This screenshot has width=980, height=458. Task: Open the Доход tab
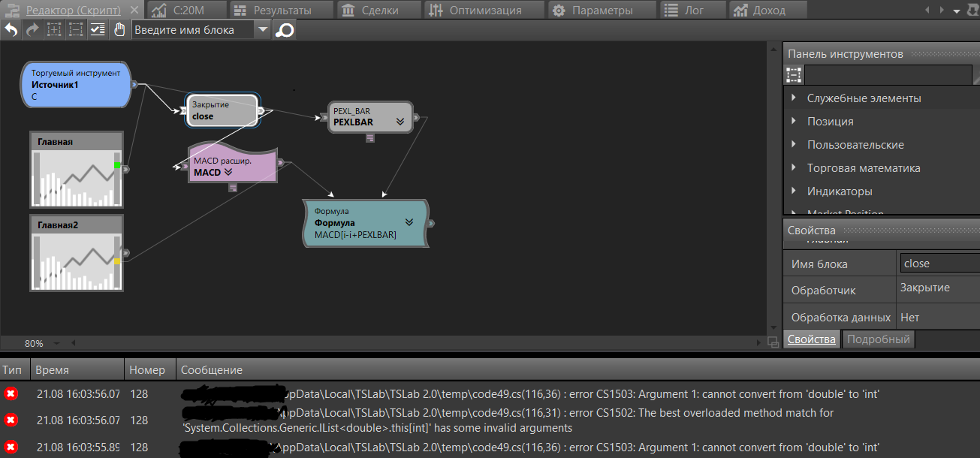click(x=767, y=10)
